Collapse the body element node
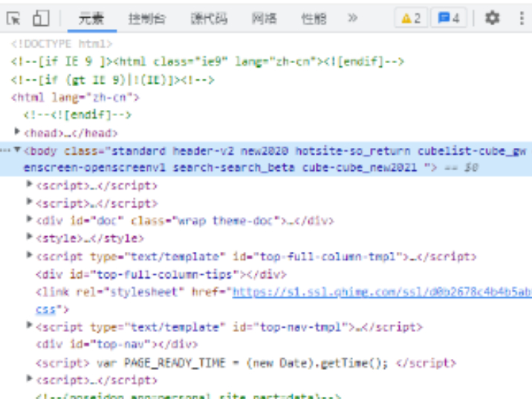 coord(17,149)
